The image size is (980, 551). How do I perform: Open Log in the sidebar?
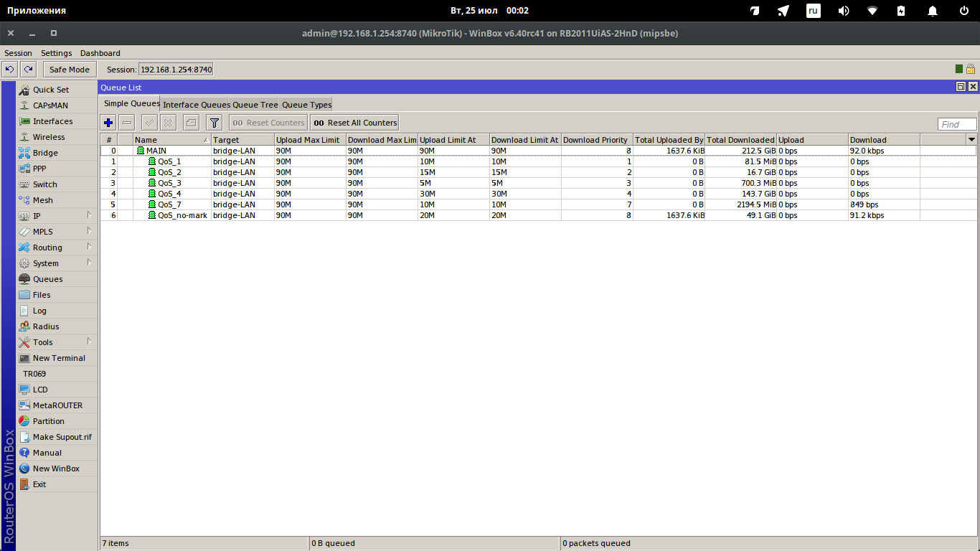point(57,311)
